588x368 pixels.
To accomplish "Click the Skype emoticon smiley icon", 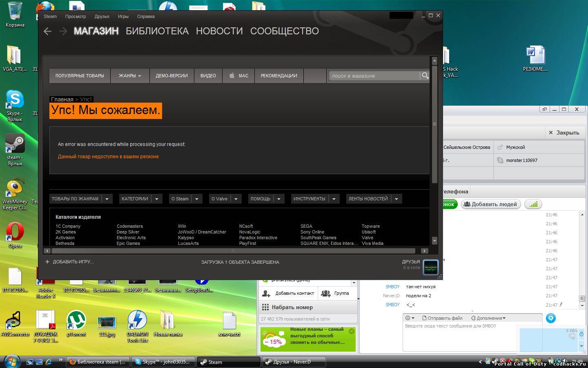I will coord(408,318).
